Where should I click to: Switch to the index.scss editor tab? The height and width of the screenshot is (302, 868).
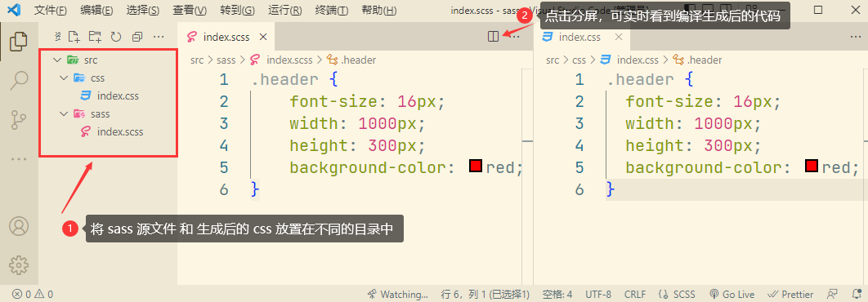tap(226, 37)
